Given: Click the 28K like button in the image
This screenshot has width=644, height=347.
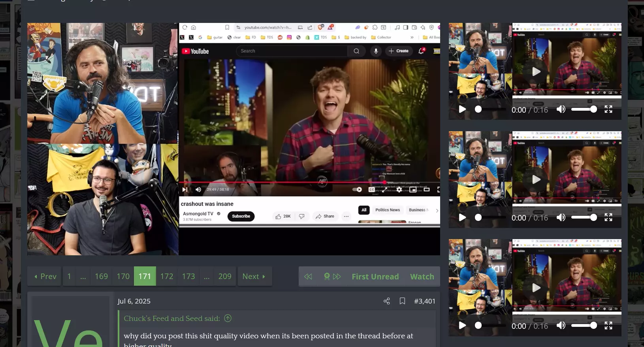Looking at the screenshot, I should point(283,216).
